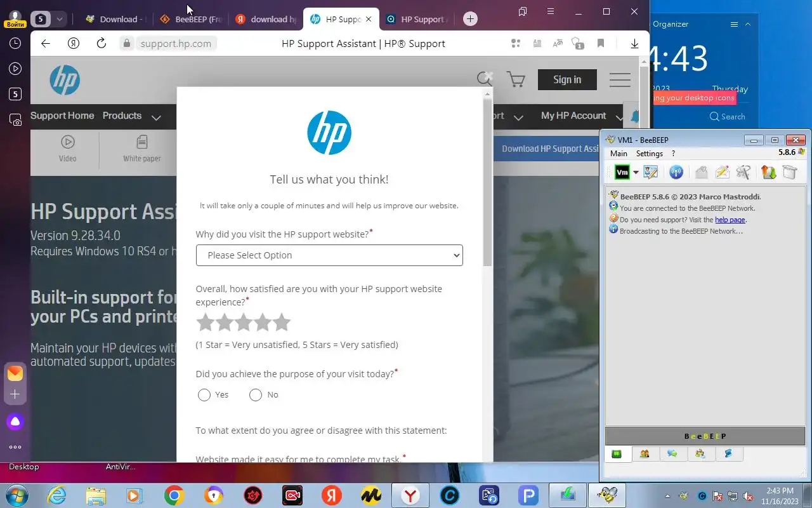Bookmark the page with bookmark icon
812x508 pixels.
[x=600, y=43]
